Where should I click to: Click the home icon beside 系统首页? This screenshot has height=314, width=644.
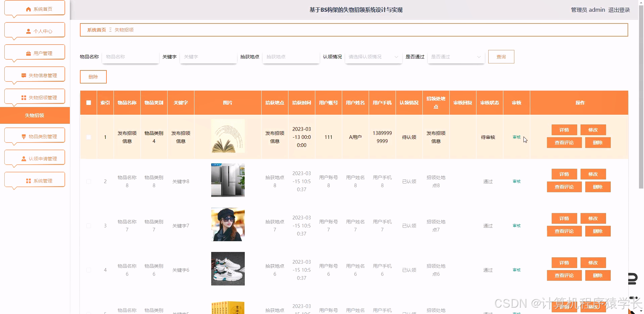[x=29, y=9]
